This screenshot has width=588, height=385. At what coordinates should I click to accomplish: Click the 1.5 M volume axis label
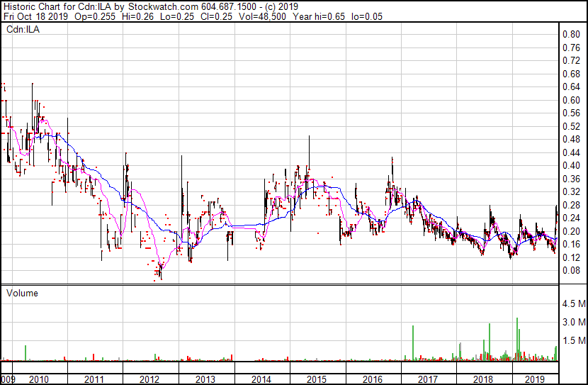click(x=573, y=341)
